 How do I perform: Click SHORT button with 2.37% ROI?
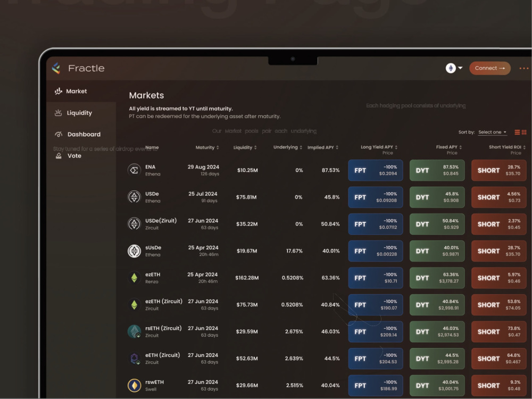[499, 224]
